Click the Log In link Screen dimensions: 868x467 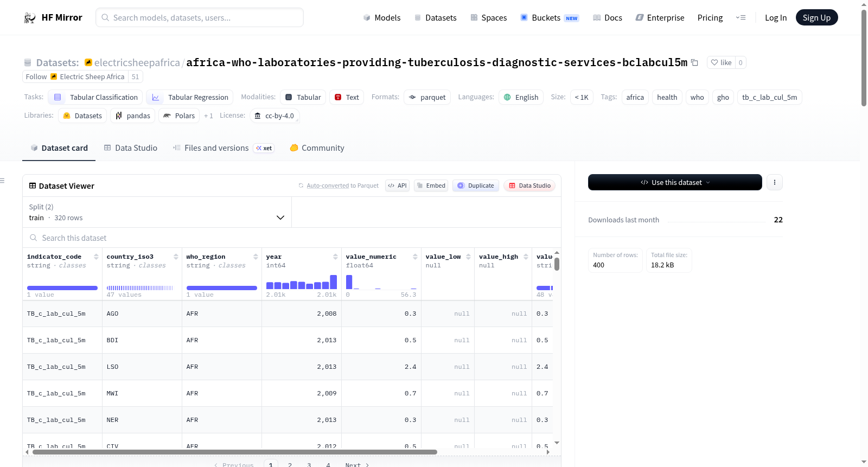click(x=776, y=17)
